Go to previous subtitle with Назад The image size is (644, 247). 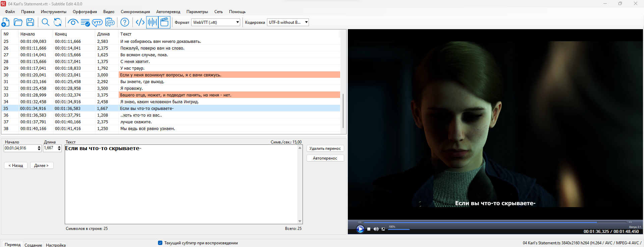point(16,166)
